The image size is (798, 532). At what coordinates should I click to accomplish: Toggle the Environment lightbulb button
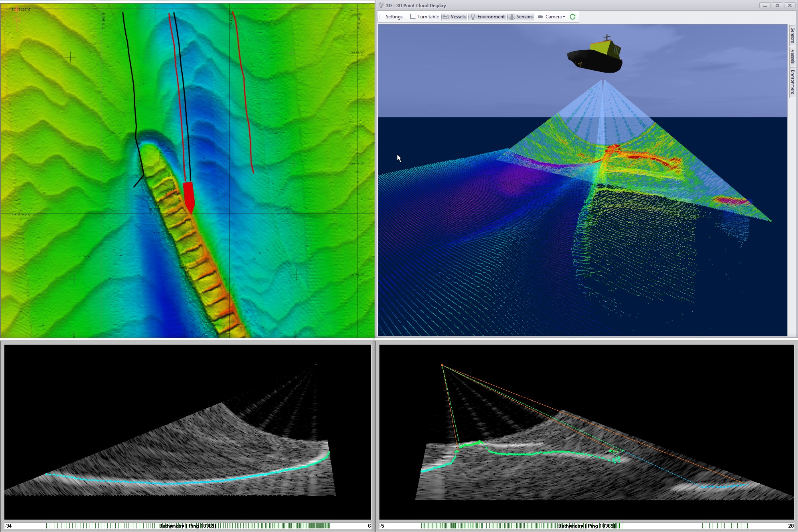tap(488, 17)
